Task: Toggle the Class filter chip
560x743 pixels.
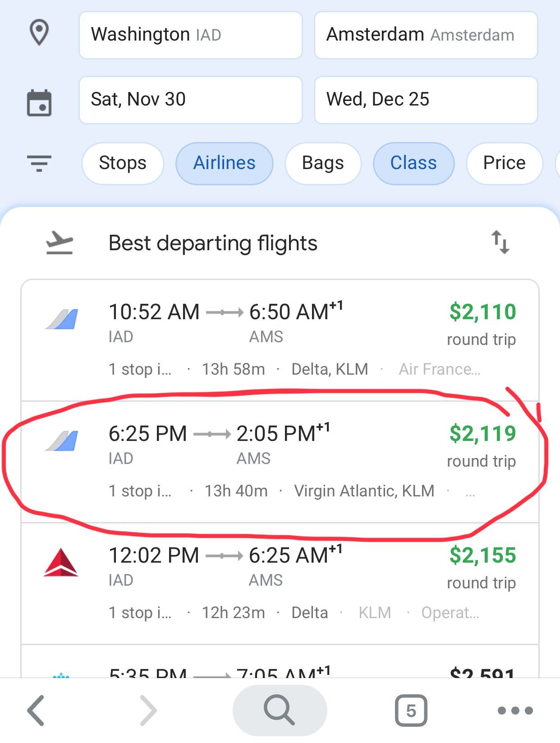Action: click(413, 163)
